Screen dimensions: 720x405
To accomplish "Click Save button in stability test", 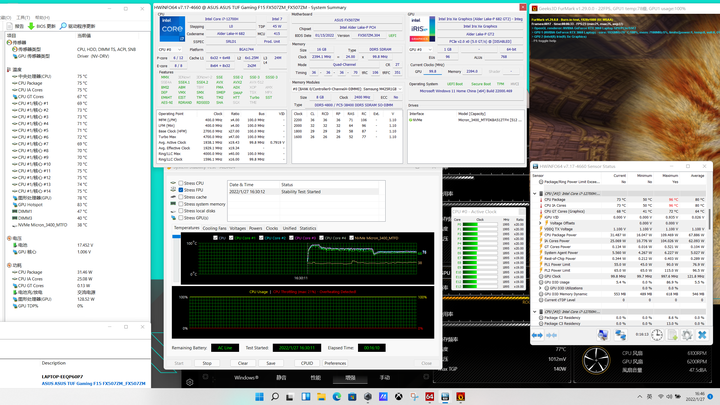I will [x=271, y=363].
